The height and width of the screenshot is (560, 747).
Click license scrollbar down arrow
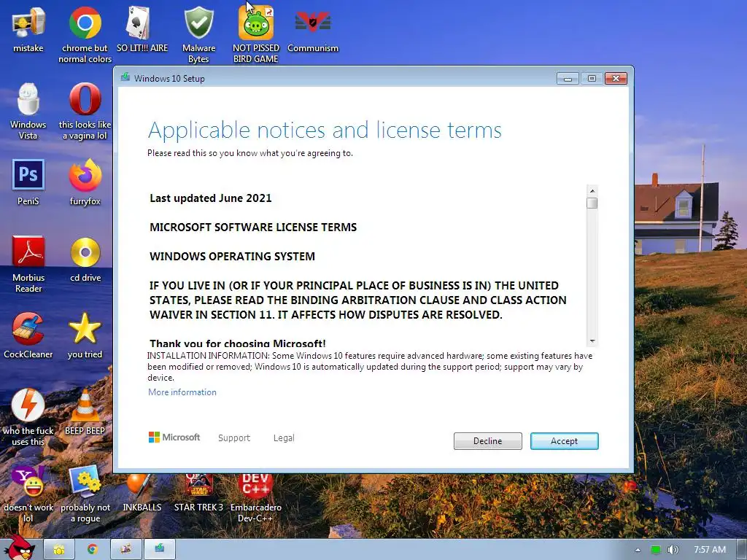592,341
